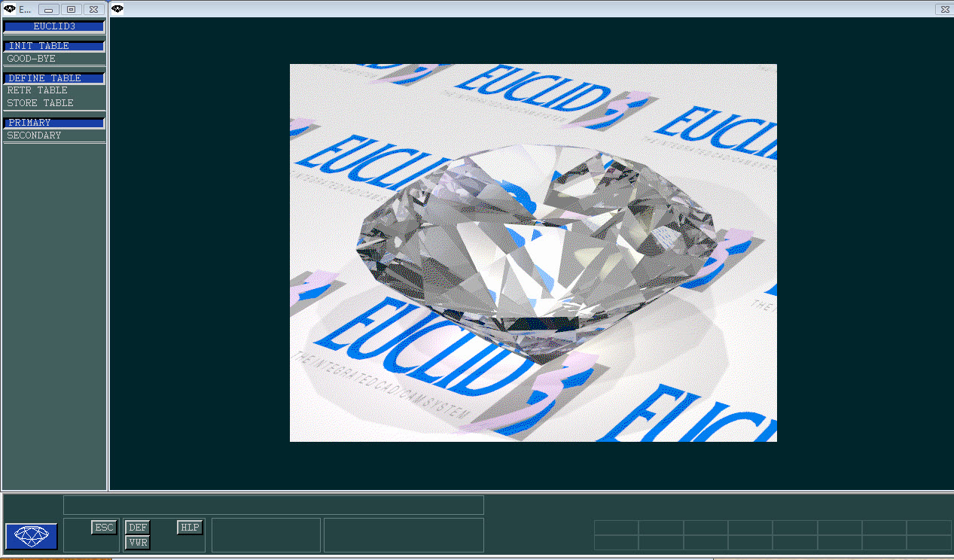Click the ESC button
The width and height of the screenshot is (954, 560).
click(104, 528)
